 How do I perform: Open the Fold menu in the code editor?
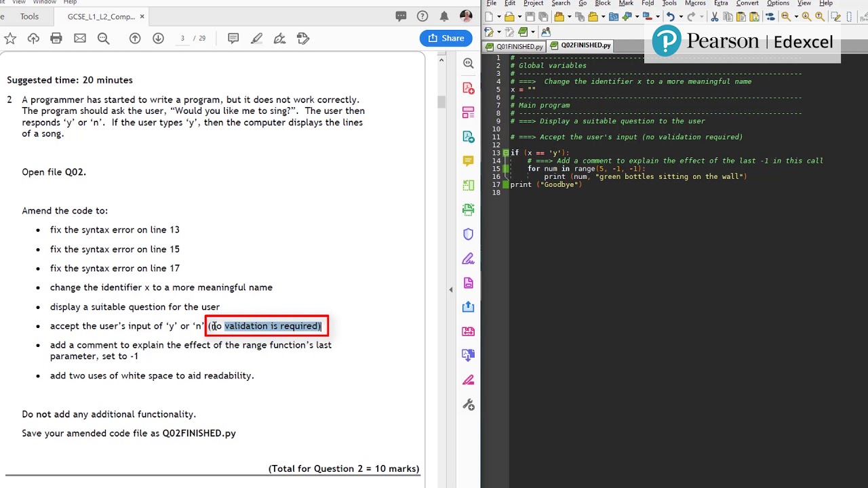tap(648, 3)
